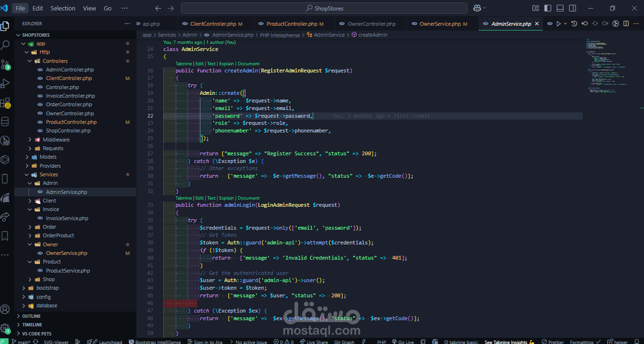Open the Search view in activity bar
Viewport: 644px width, 344px height.
pyautogui.click(x=5, y=45)
